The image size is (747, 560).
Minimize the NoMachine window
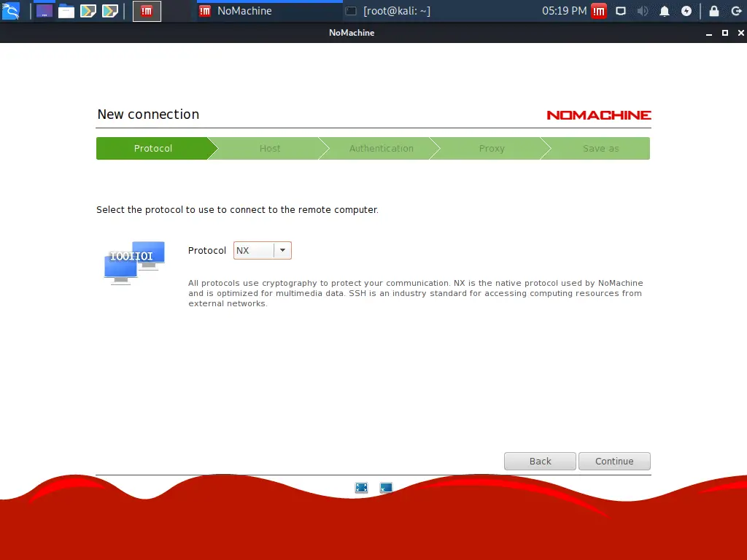[709, 33]
